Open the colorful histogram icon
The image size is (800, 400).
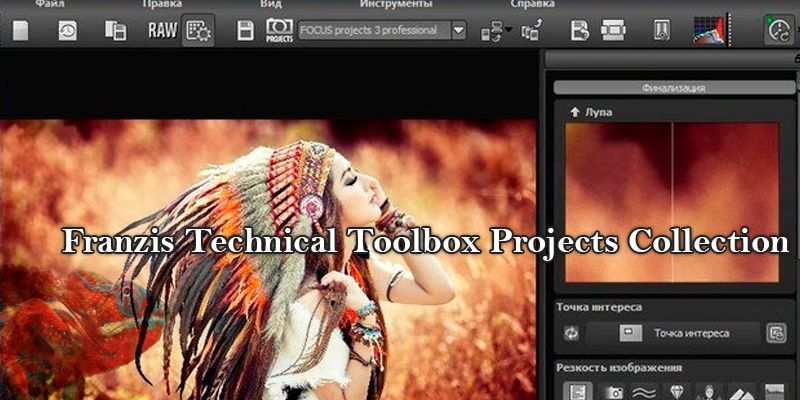[x=709, y=31]
